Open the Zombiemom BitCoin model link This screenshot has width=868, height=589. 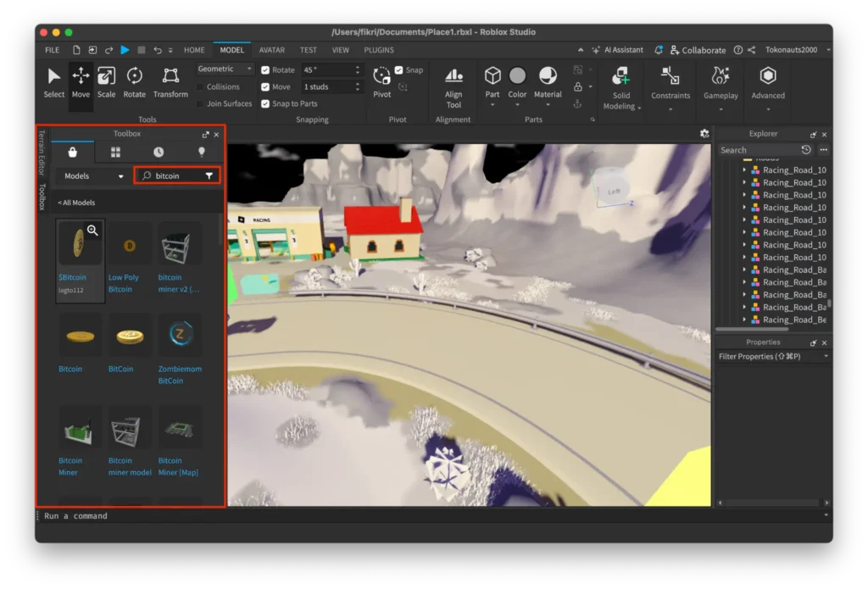180,375
